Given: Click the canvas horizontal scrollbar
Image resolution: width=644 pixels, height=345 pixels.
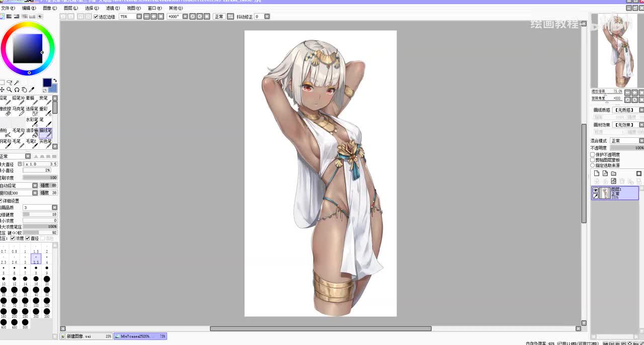Looking at the screenshot, I should point(320,328).
